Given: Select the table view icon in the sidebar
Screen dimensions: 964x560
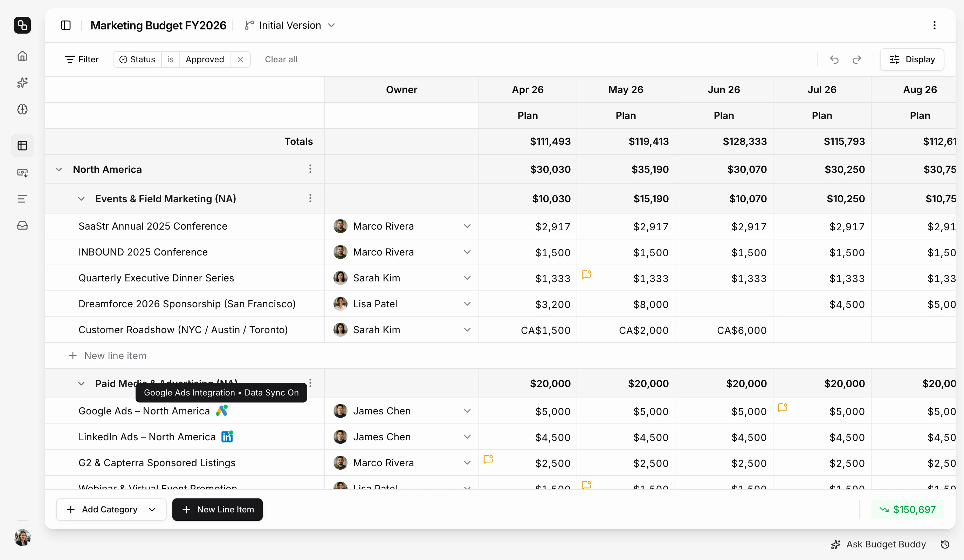Looking at the screenshot, I should click(x=22, y=146).
